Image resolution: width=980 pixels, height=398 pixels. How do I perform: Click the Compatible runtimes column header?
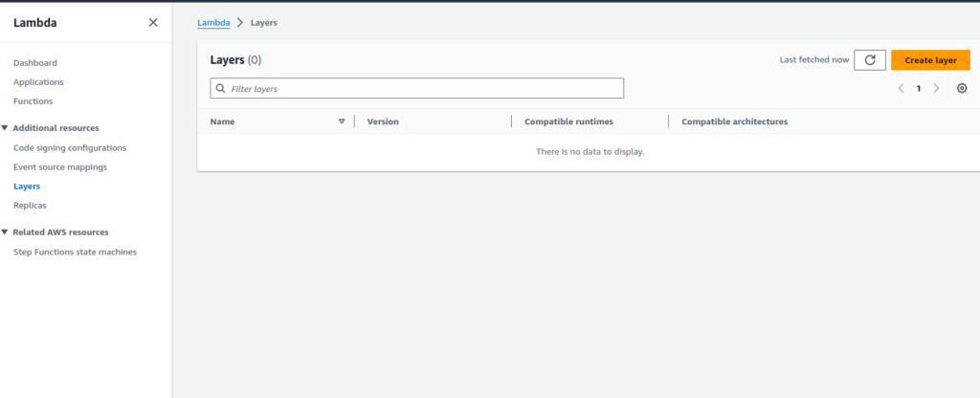[x=568, y=122]
